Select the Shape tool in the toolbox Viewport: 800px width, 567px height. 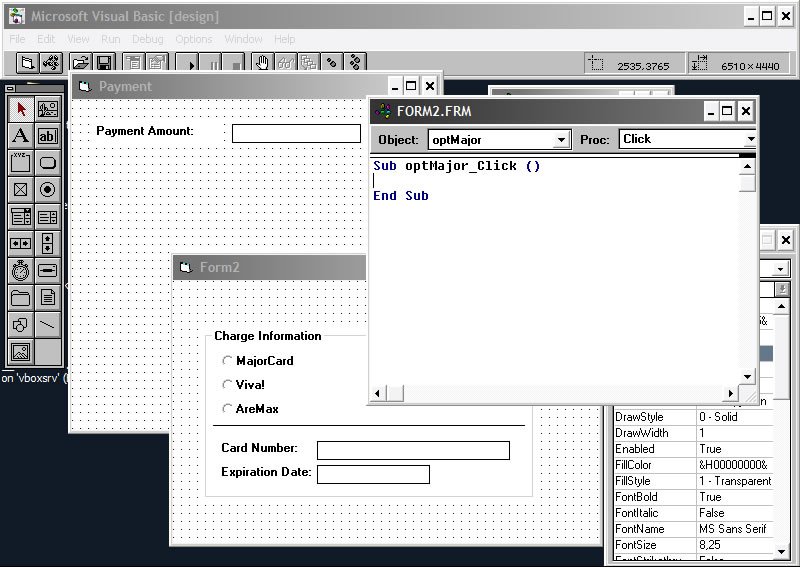[x=21, y=325]
